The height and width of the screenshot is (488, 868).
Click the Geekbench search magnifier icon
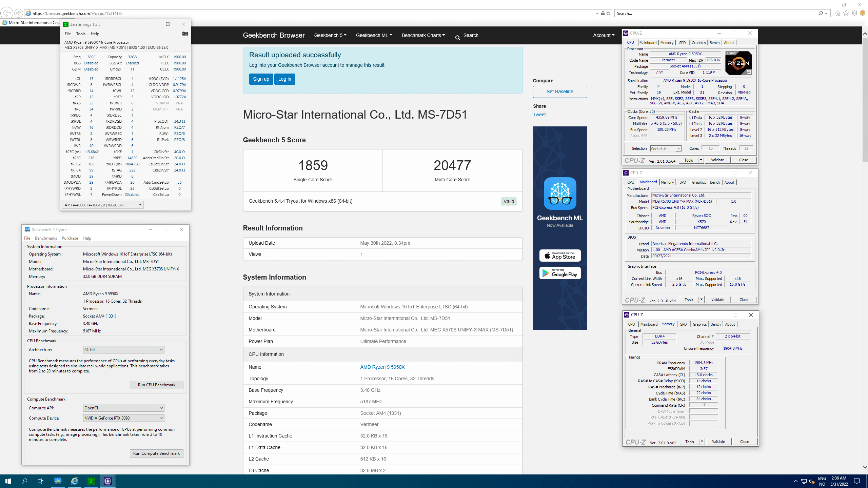(x=457, y=37)
